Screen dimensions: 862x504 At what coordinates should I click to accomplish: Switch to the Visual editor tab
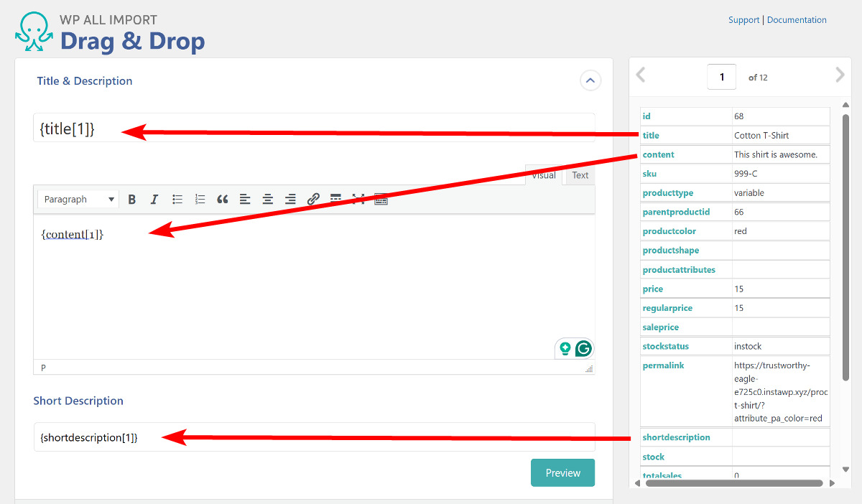pyautogui.click(x=544, y=175)
